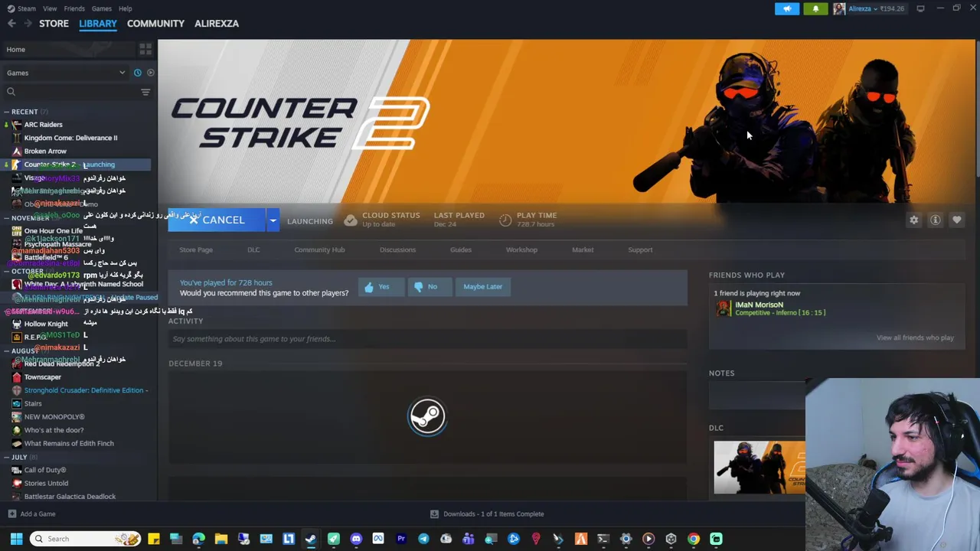Click the announcements megaphone icon

787,8
